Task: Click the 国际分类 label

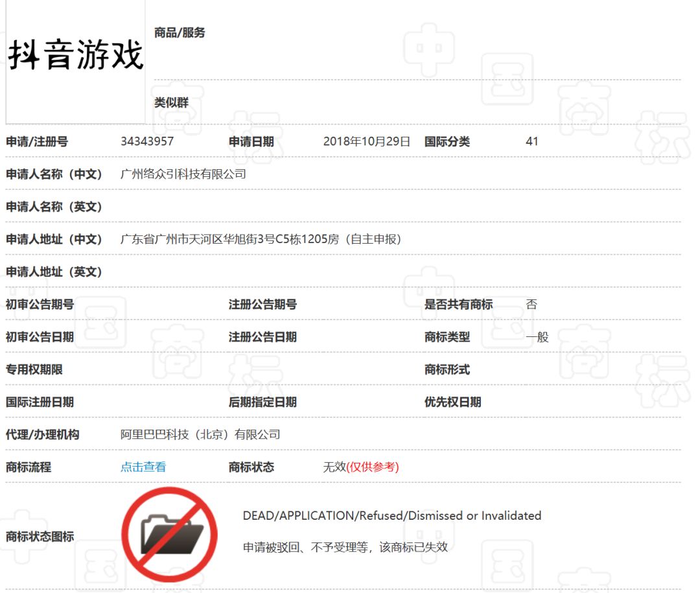Action: 447,141
